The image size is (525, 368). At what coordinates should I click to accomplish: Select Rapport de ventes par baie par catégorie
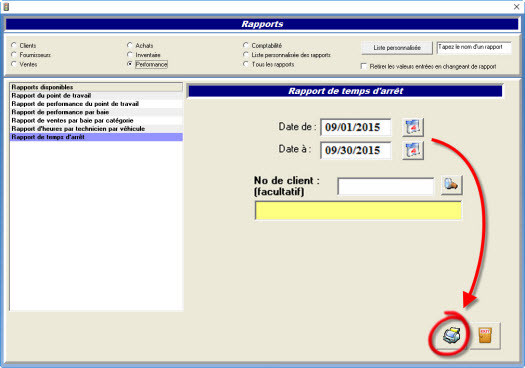[x=96, y=121]
